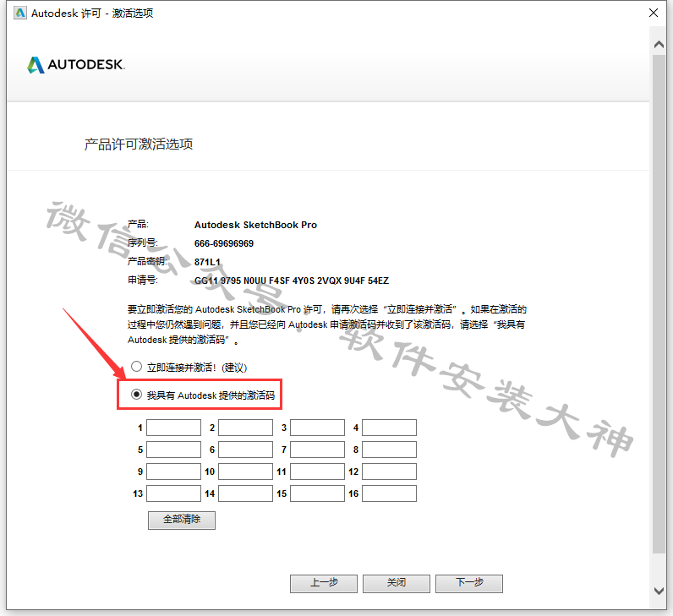Click the Autodesk title bar icon

20,13
